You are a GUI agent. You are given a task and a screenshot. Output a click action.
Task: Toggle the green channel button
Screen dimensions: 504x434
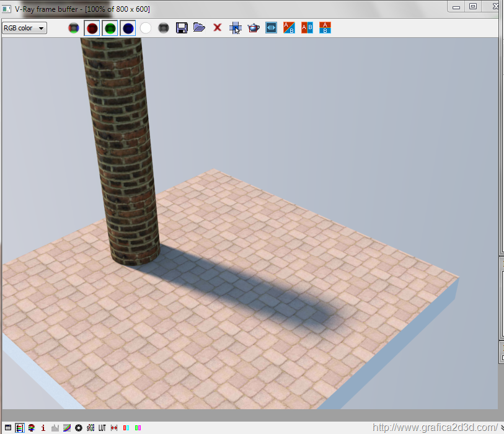tap(110, 28)
